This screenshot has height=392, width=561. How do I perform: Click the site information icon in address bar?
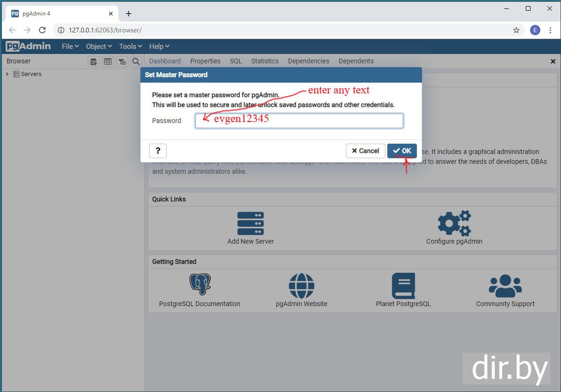(61, 30)
